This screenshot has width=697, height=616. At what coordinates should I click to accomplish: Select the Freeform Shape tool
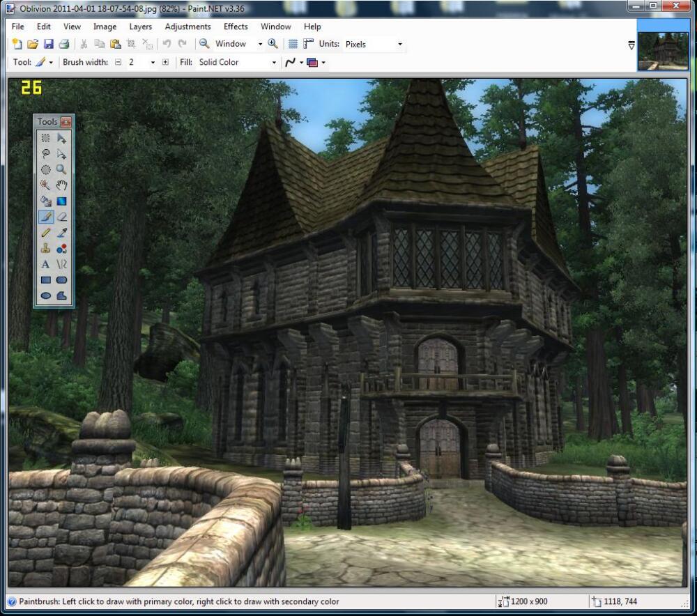pyautogui.click(x=62, y=295)
